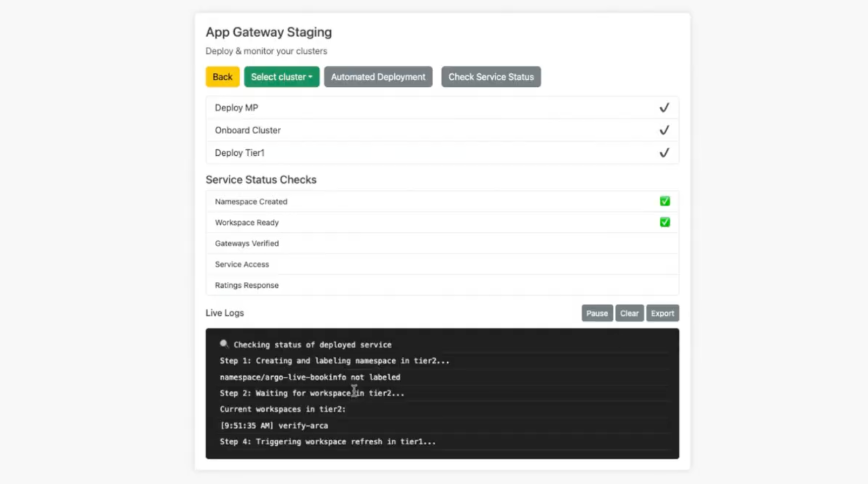Clear the live logs
868x484 pixels.
(629, 313)
